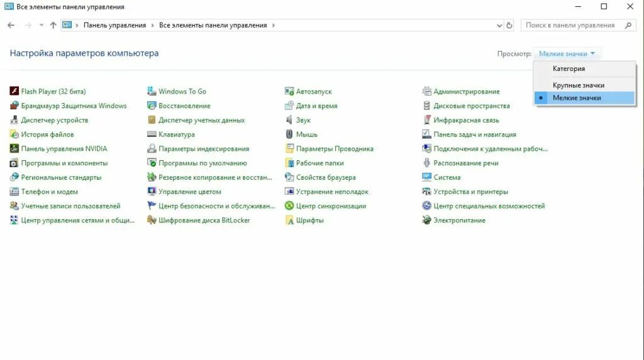
Task: Open Центр специальных возможностей link text
Action: tap(489, 206)
